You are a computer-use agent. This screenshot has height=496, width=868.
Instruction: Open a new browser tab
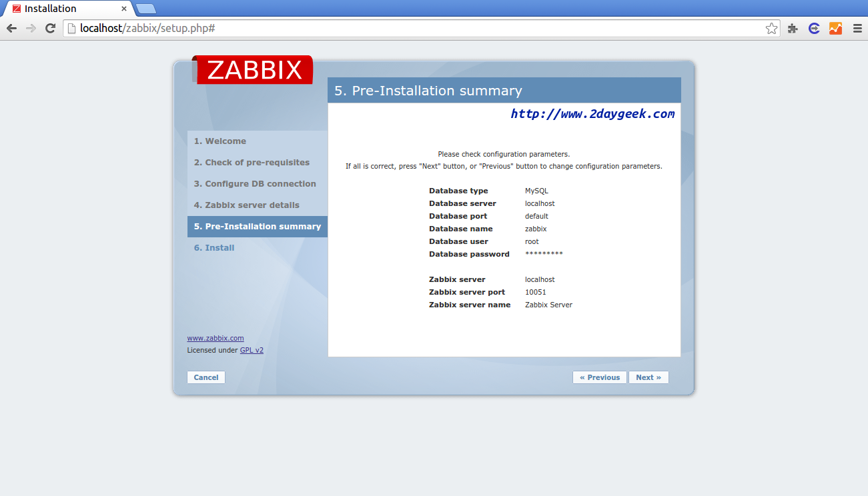pyautogui.click(x=146, y=9)
